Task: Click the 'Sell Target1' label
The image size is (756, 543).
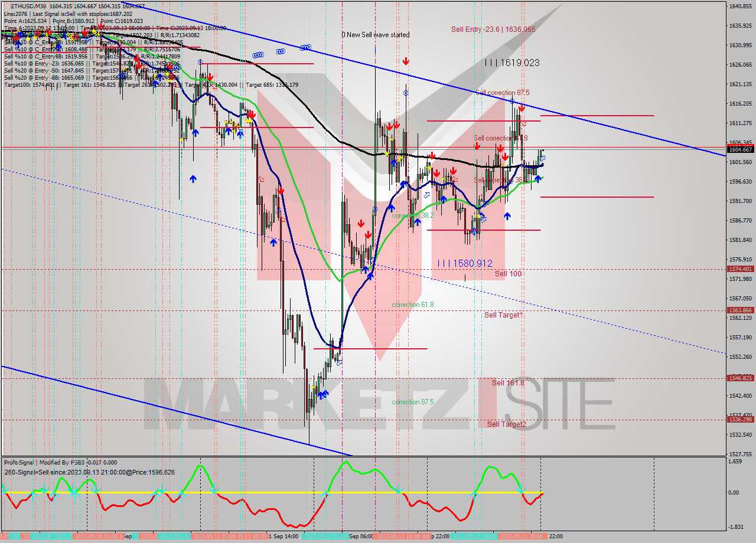Action: click(x=503, y=315)
